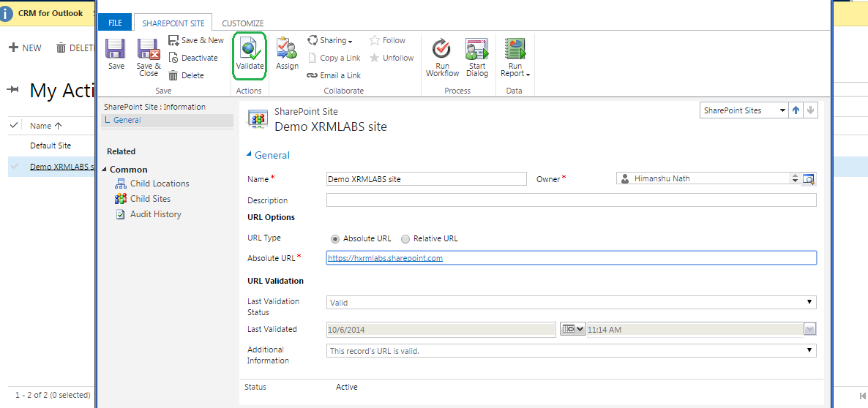Screen dimensions: 868x408
Task: Open Child Locations related item
Action: (x=151, y=184)
